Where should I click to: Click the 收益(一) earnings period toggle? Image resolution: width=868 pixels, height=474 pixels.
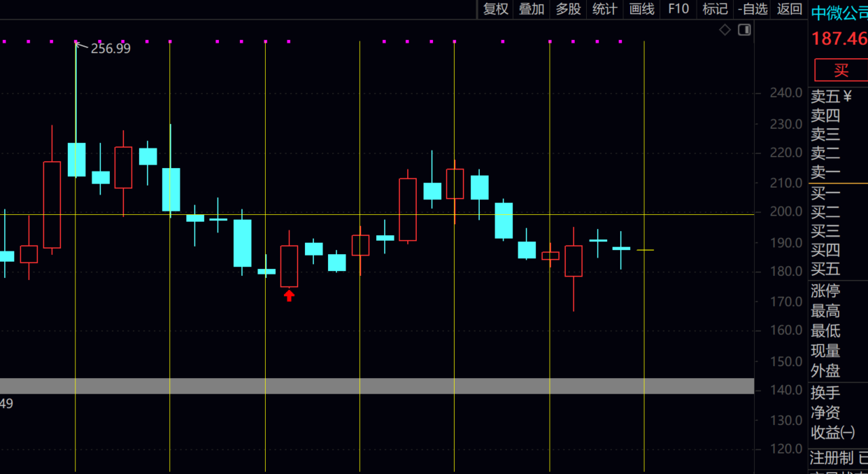[x=832, y=433]
